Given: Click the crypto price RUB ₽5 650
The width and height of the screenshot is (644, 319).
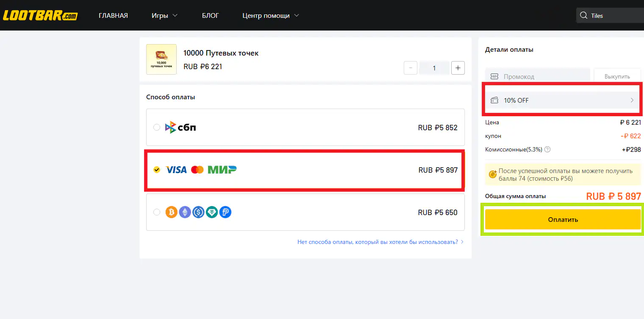Looking at the screenshot, I should click(438, 213).
